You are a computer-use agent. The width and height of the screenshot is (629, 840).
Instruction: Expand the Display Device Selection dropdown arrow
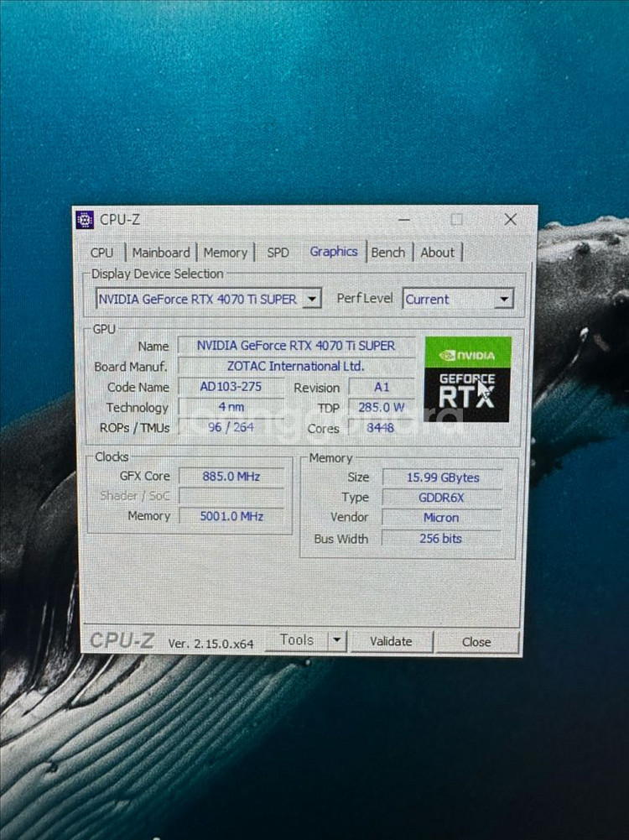click(x=311, y=299)
